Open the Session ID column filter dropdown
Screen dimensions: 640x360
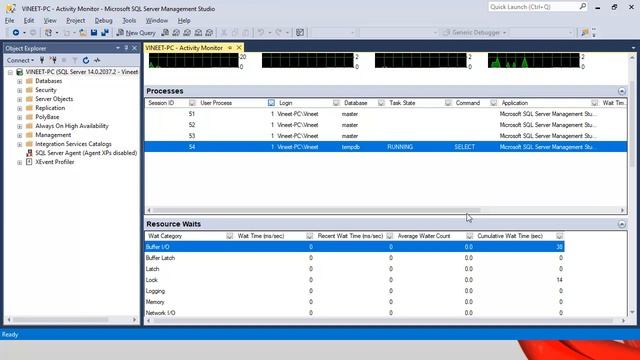click(x=192, y=103)
